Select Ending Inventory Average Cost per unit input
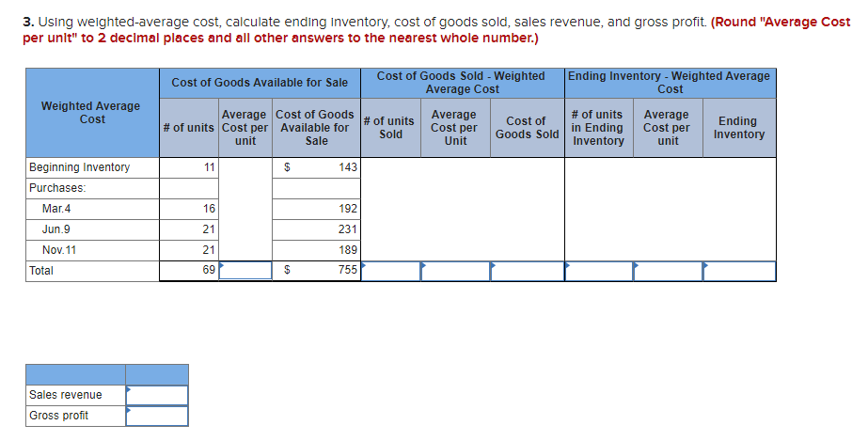This screenshot has height=441, width=868. 668,271
